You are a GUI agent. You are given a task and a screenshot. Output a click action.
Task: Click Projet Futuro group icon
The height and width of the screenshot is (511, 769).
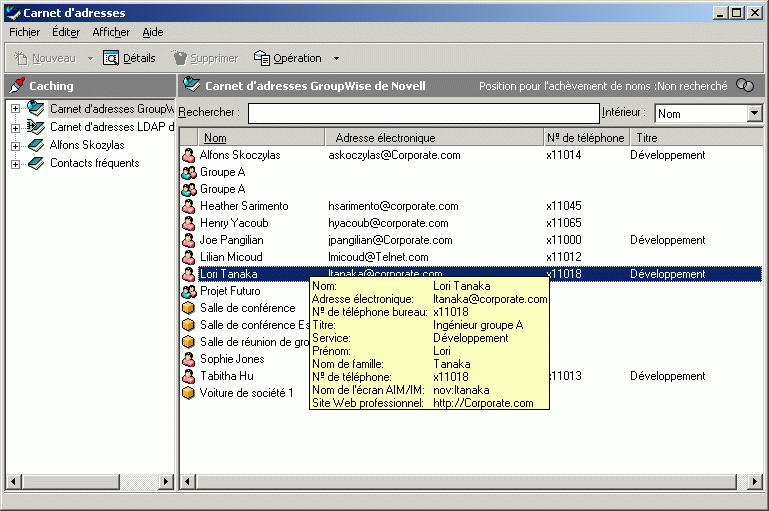[x=189, y=291]
